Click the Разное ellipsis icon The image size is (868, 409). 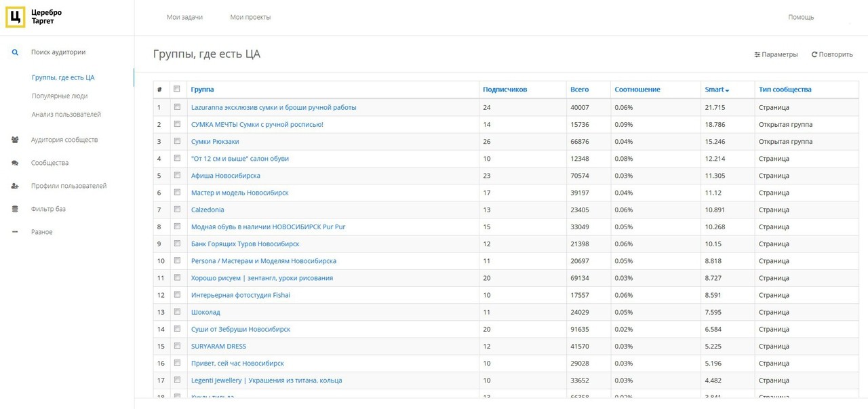[x=15, y=232]
